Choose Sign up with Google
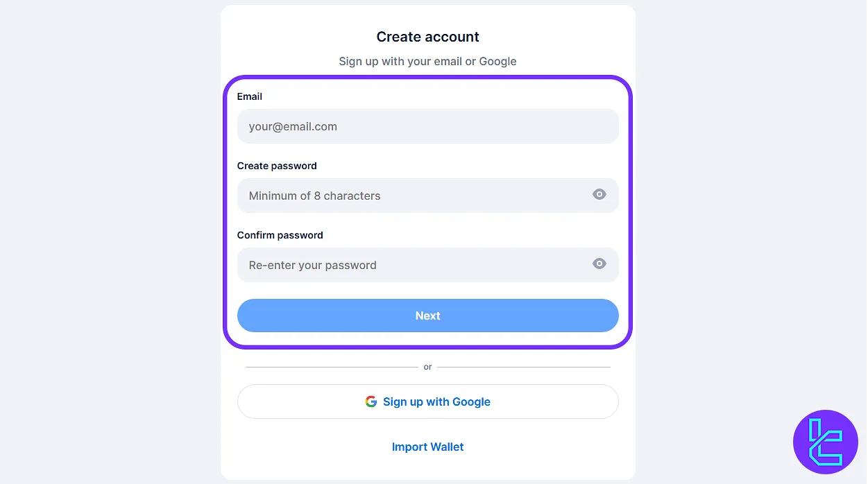This screenshot has height=484, width=868. 427,401
